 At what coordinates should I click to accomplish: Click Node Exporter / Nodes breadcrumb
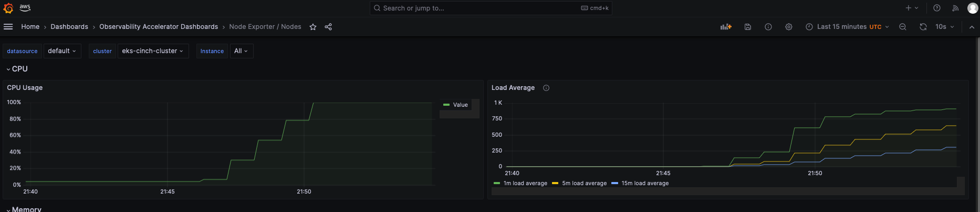click(265, 27)
